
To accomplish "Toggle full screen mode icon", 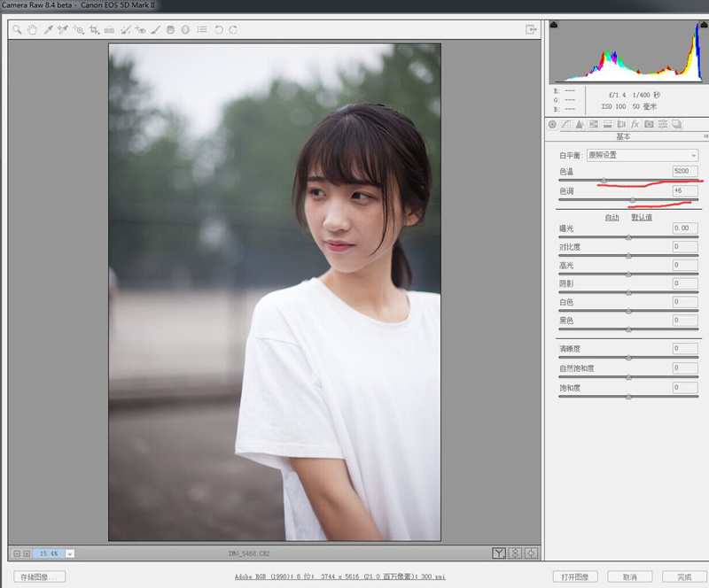I will coord(531,29).
